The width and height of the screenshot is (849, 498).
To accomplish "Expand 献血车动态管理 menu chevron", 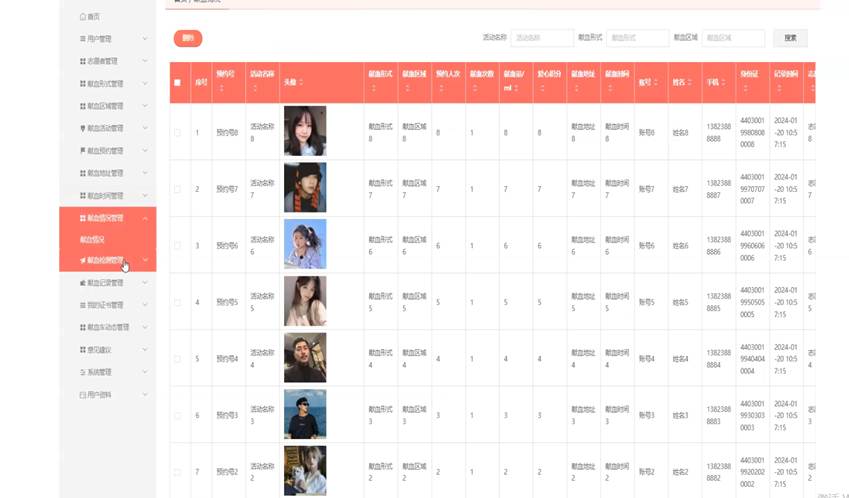I will click(x=145, y=327).
